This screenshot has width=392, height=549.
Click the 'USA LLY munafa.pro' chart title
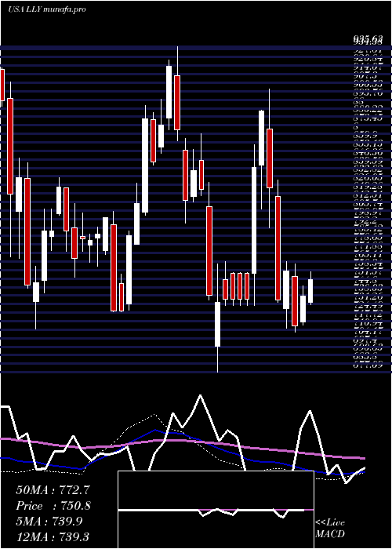pyautogui.click(x=47, y=9)
